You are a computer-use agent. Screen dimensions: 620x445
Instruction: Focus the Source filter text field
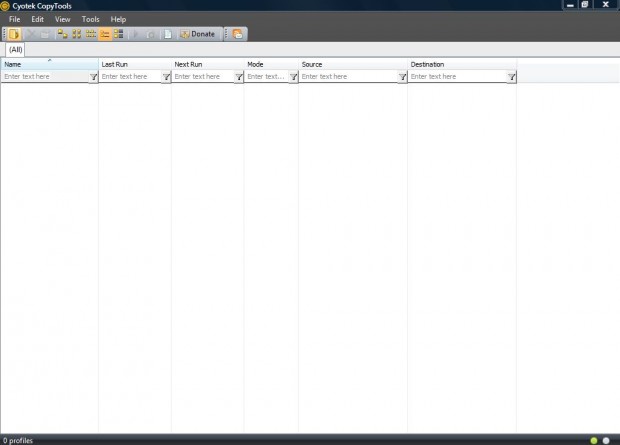tap(348, 76)
